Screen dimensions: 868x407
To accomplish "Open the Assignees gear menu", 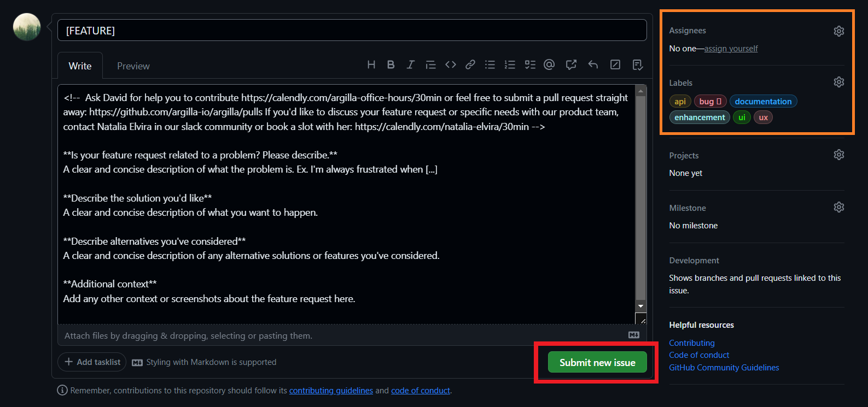I will 838,31.
